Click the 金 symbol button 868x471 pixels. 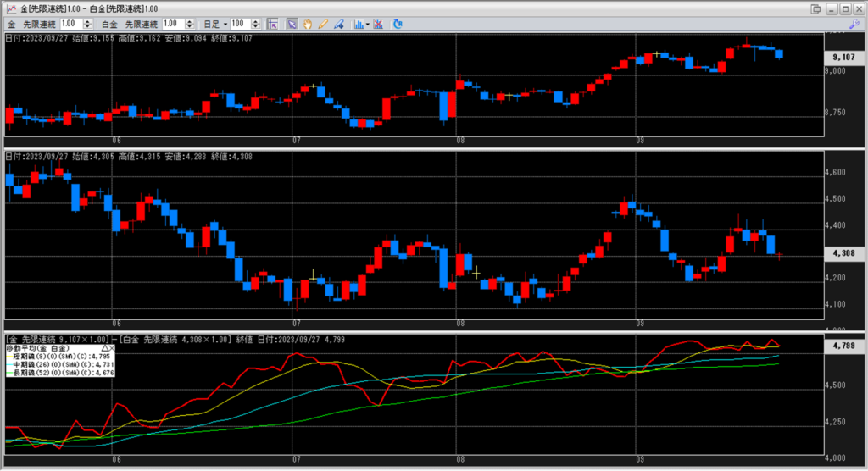coord(12,25)
